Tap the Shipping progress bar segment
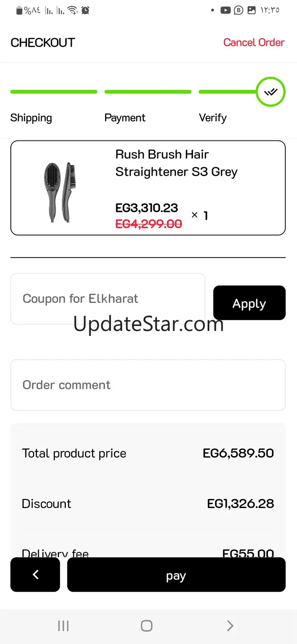The width and height of the screenshot is (297, 644). coord(54,92)
